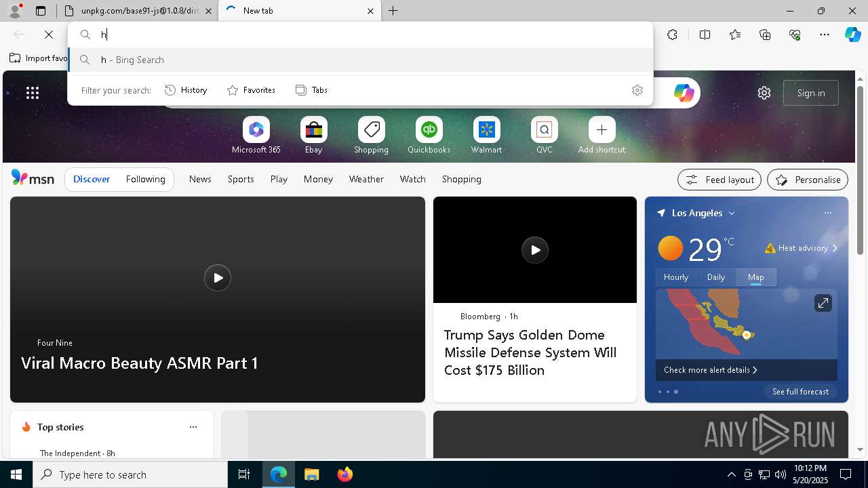Open the Weather category

point(366,179)
